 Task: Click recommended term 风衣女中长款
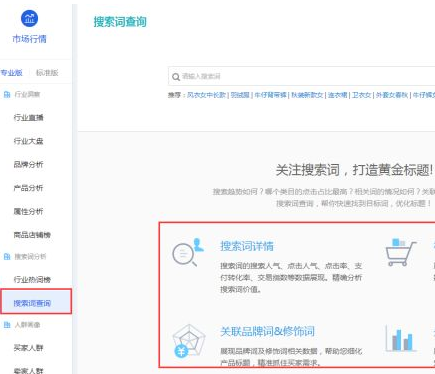point(206,95)
